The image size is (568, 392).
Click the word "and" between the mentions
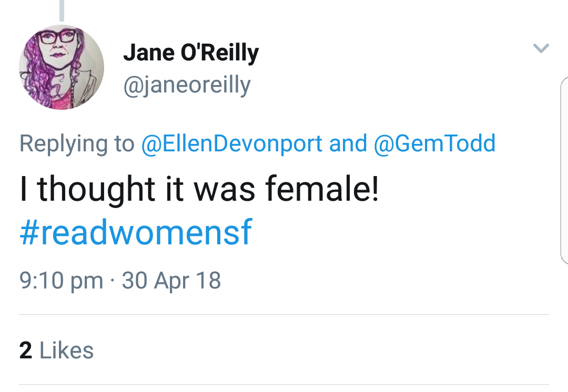click(x=348, y=143)
